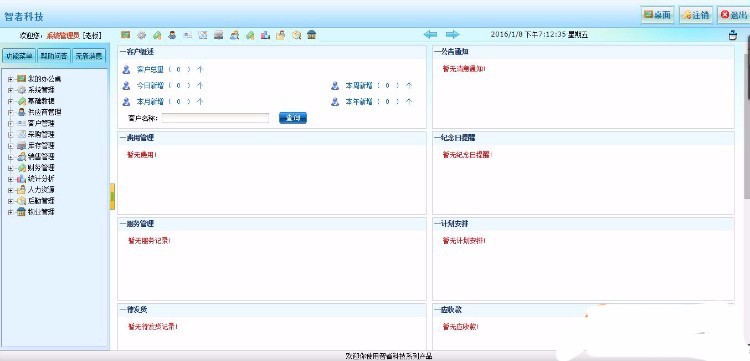Click the 供应商管理 person icon in toolbar

[x=172, y=35]
